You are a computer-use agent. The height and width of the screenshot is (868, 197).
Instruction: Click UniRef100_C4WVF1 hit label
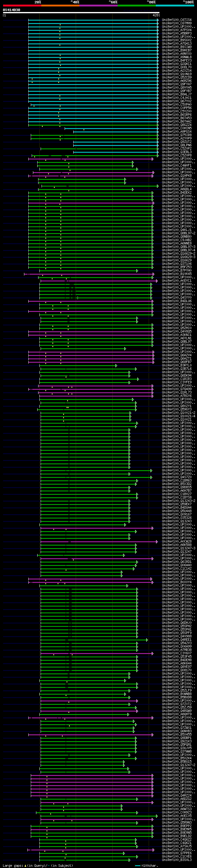(x=177, y=165)
